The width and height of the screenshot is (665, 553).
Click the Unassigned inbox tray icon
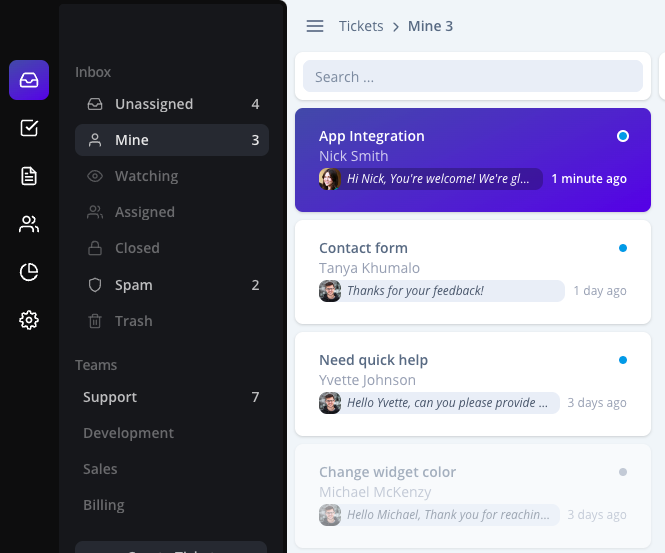tap(95, 104)
